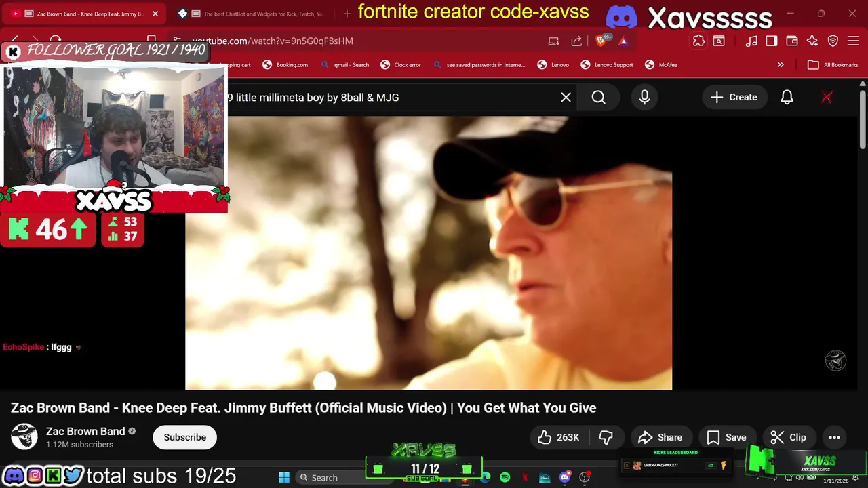Click the Knee Deep video player
This screenshot has height=488, width=868.
(x=429, y=253)
